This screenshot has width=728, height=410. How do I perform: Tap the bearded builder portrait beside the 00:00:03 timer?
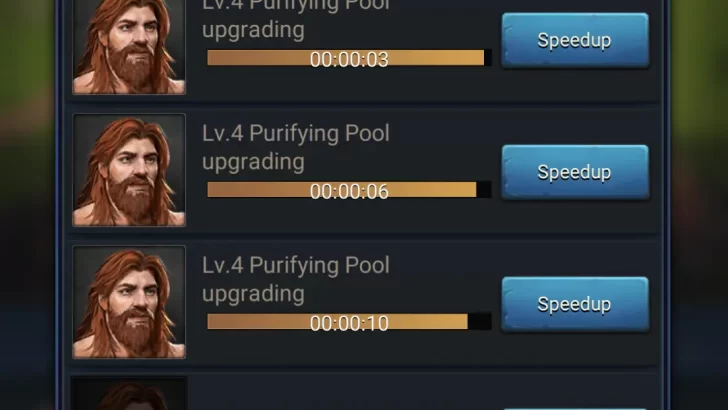pos(129,46)
